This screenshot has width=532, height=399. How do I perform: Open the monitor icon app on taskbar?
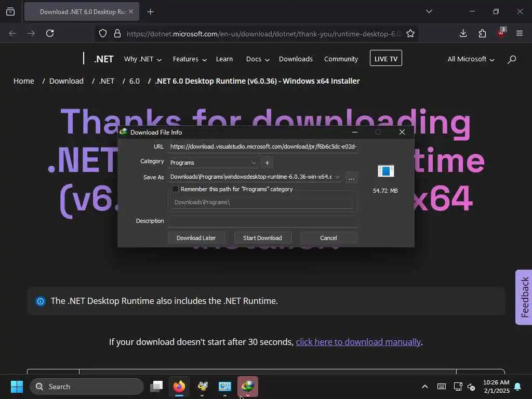coord(225,386)
